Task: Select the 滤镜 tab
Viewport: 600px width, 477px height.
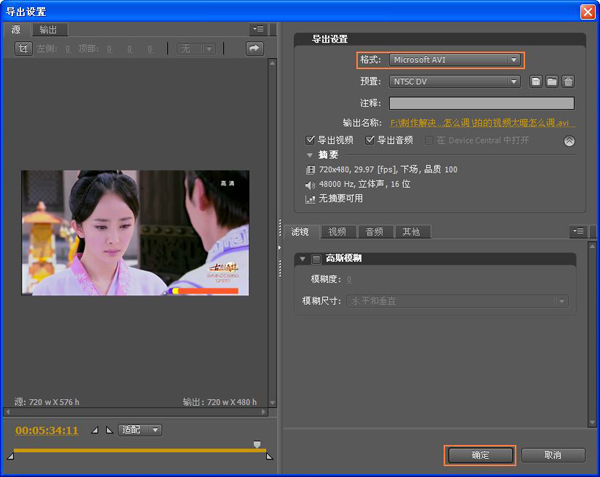Action: (x=300, y=231)
